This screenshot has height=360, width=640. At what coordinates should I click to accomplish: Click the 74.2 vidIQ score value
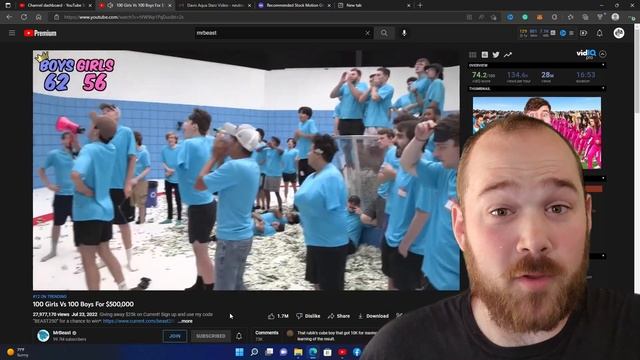483,75
